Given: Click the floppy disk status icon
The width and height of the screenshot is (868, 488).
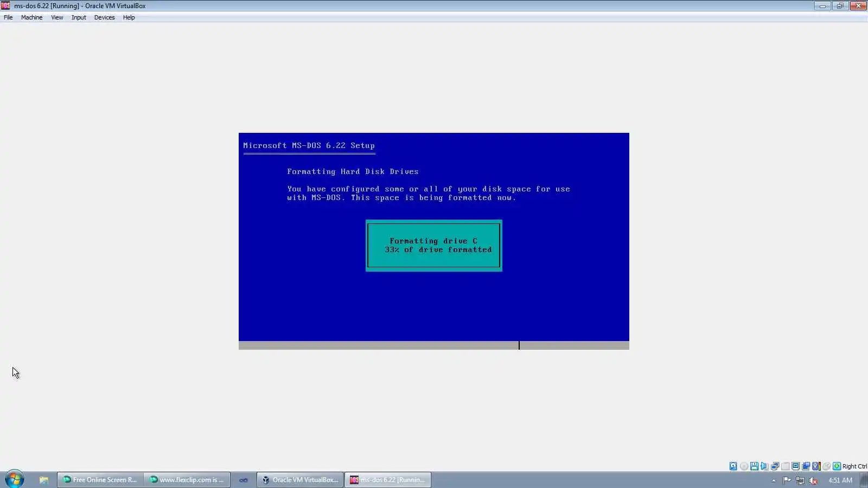Looking at the screenshot, I should point(754,466).
